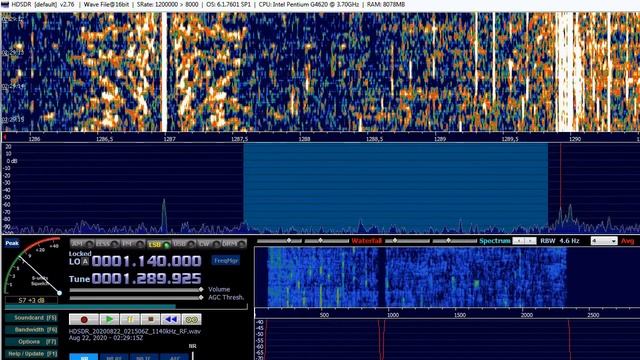Click 1290 on the RF frequency scale
The width and height of the screenshot is (640, 360).
pyautogui.click(x=575, y=139)
